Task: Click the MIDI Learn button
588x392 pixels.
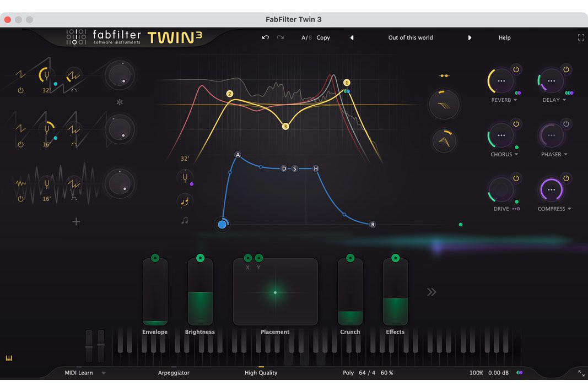Action: pos(79,373)
